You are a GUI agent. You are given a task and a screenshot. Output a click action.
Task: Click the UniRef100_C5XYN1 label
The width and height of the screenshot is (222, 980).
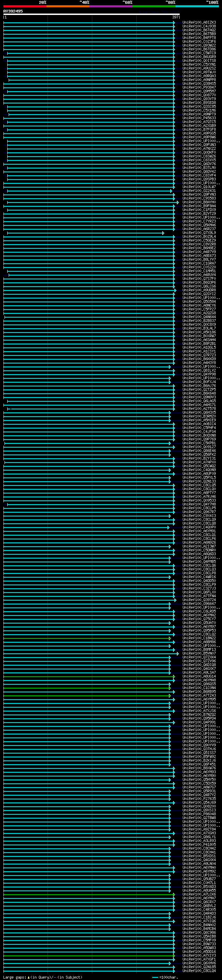tap(199, 65)
